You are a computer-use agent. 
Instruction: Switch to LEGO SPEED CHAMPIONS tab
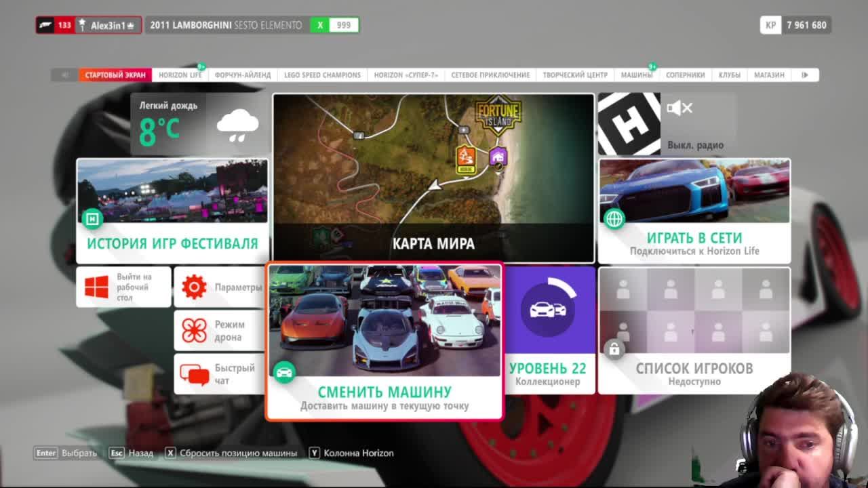(322, 75)
